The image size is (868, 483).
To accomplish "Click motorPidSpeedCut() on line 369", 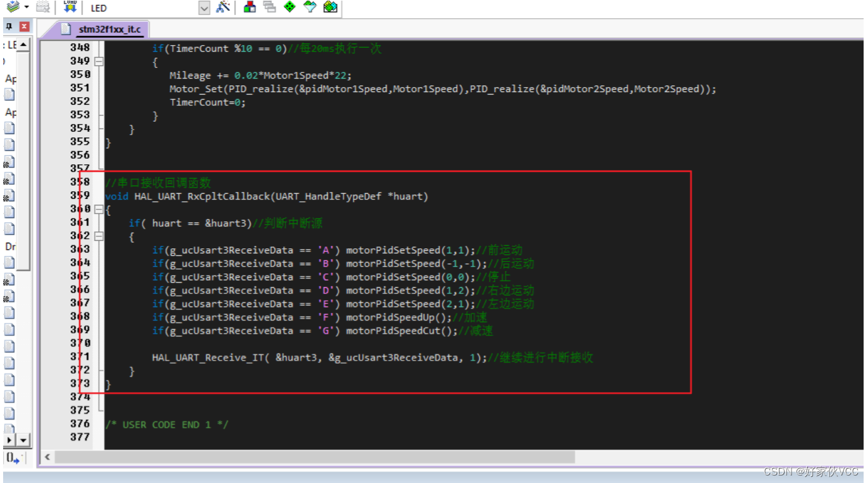I will tap(401, 331).
